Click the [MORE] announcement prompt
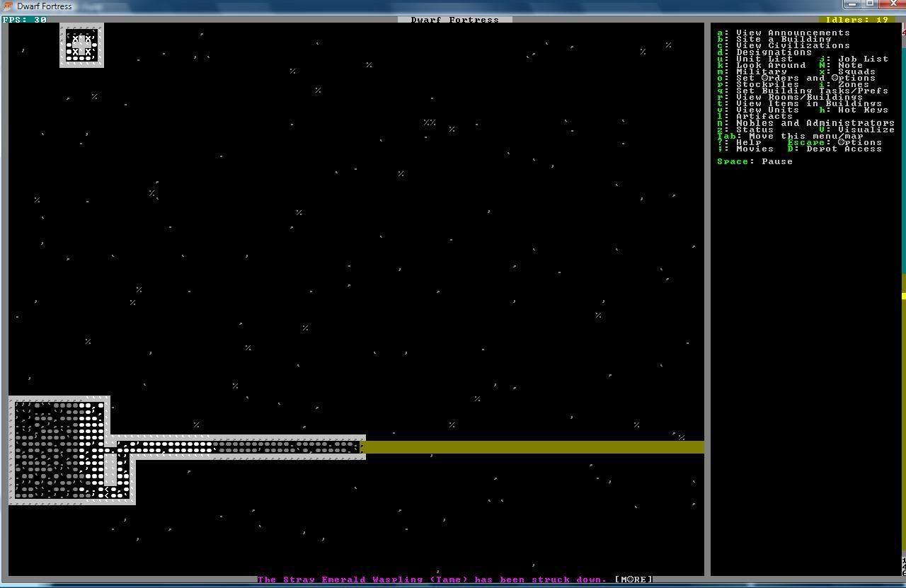 pyautogui.click(x=633, y=580)
